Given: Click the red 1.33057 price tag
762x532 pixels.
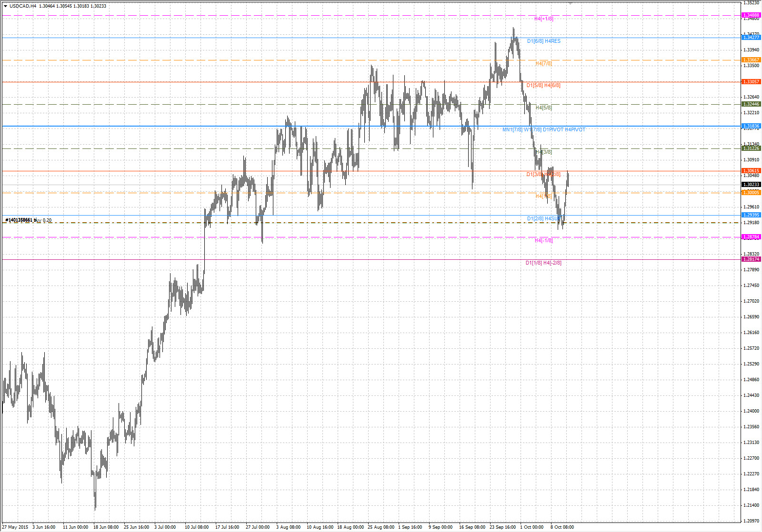Looking at the screenshot, I should coord(751,82).
